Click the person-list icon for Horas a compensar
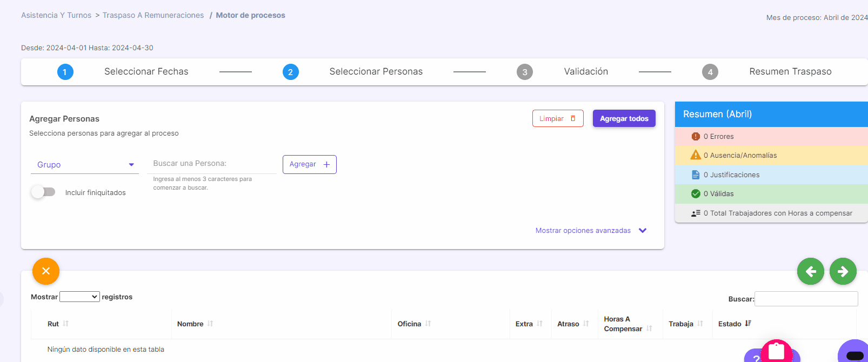This screenshot has height=362, width=868. coord(696,213)
